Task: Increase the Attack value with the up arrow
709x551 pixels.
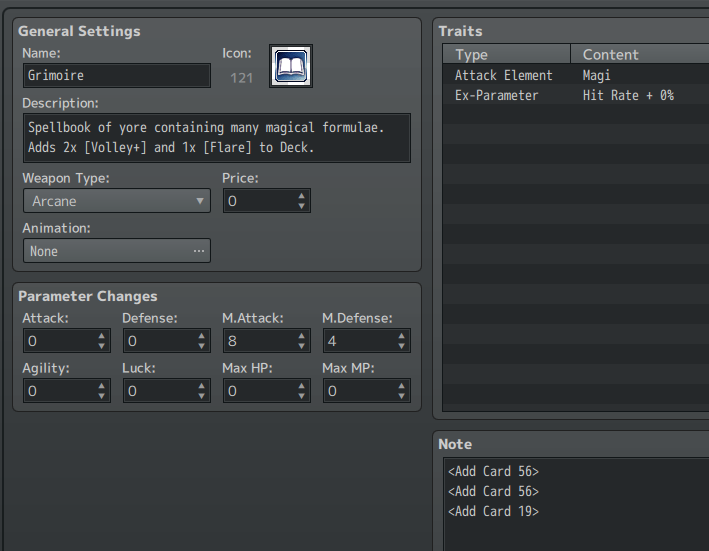Action: pyautogui.click(x=101, y=336)
